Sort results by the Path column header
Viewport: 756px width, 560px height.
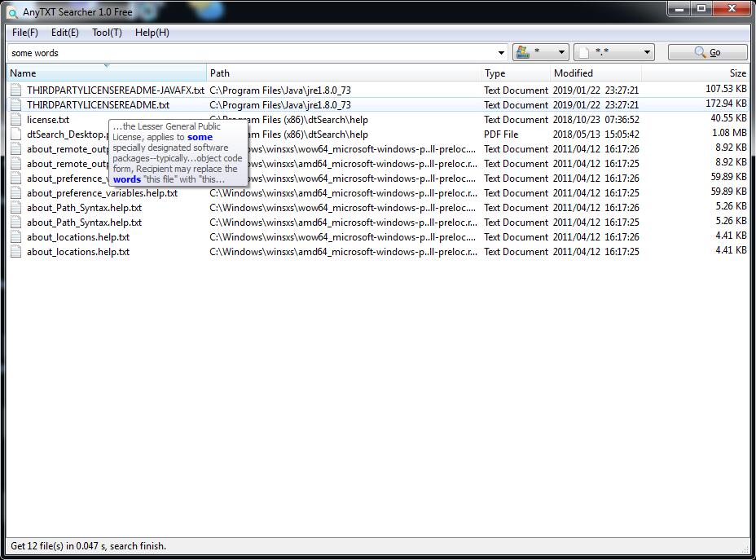[x=344, y=73]
